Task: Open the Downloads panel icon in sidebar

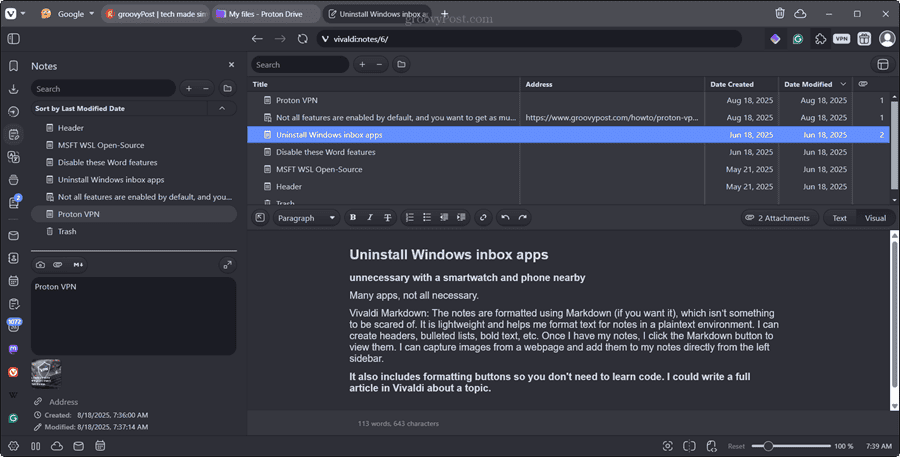Action: 14,89
